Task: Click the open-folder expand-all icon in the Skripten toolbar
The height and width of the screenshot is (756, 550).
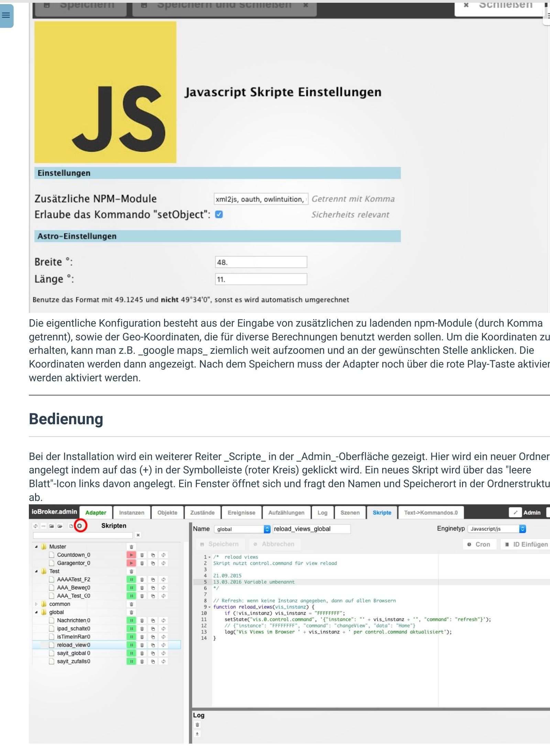Action: click(60, 526)
